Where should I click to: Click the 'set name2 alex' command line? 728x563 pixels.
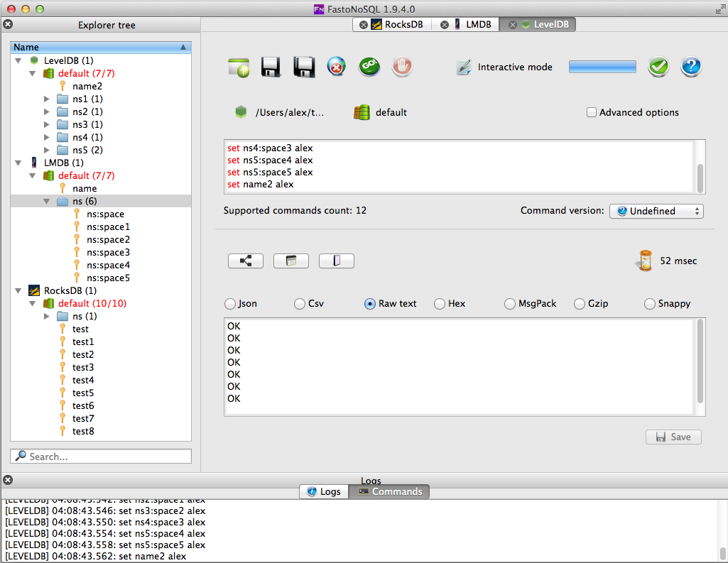coord(261,185)
